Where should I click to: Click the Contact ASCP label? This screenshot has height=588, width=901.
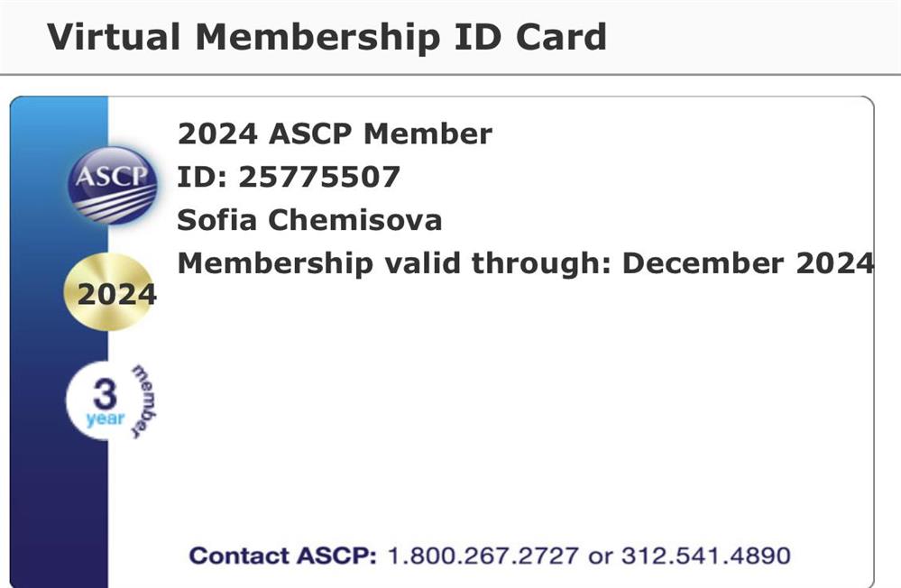(282, 556)
